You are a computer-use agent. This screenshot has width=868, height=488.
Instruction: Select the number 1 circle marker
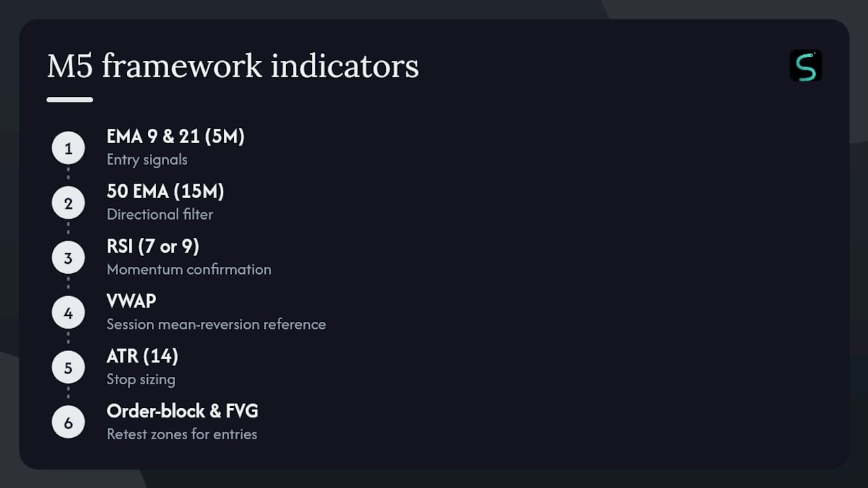coord(68,148)
